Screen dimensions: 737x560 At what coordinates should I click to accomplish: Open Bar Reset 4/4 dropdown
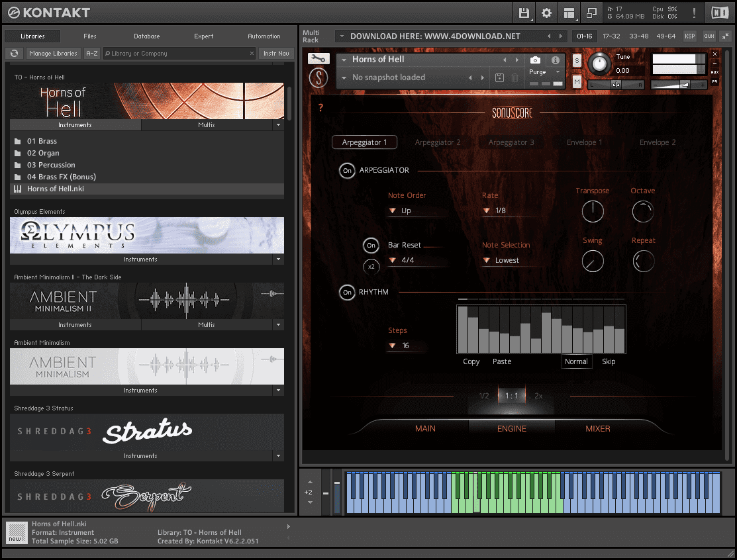click(416, 260)
